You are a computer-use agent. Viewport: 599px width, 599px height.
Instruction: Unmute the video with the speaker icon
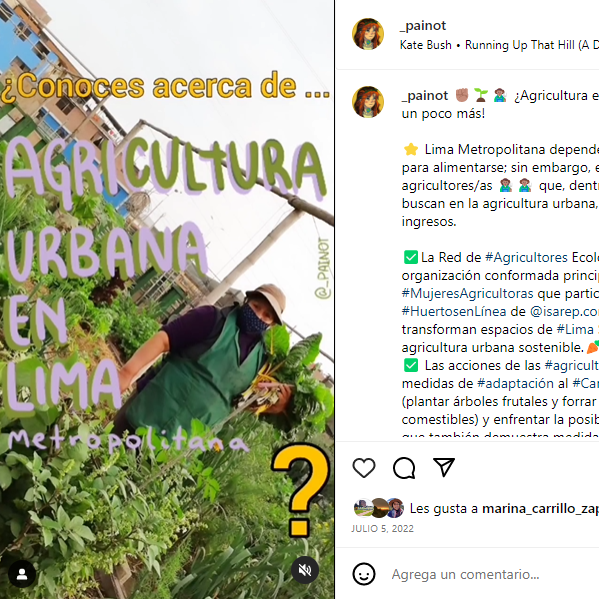[304, 570]
